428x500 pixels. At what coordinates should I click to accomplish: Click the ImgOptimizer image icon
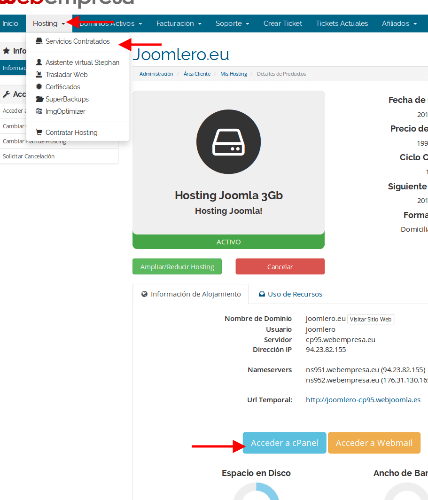39,111
